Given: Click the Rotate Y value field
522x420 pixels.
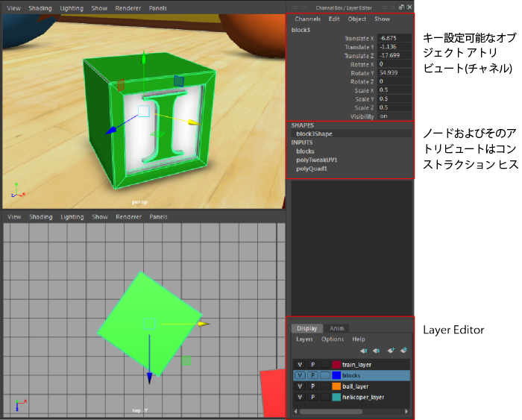Looking at the screenshot, I should pyautogui.click(x=394, y=73).
